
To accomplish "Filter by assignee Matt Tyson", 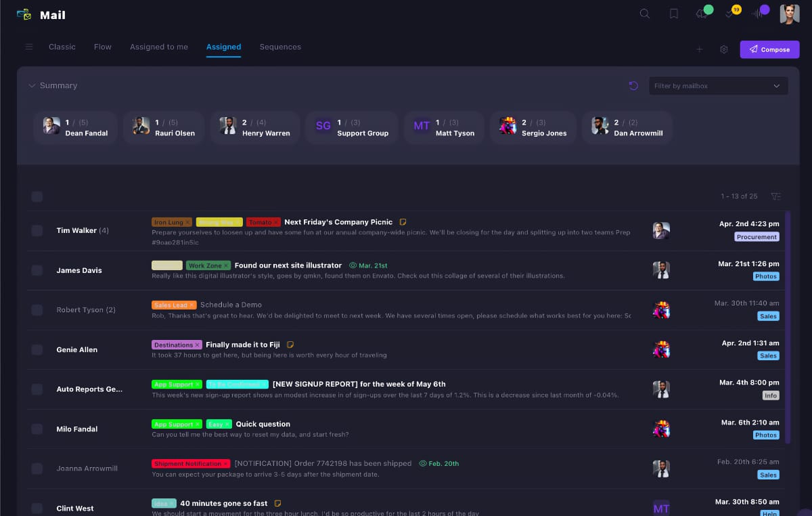I will tap(444, 127).
